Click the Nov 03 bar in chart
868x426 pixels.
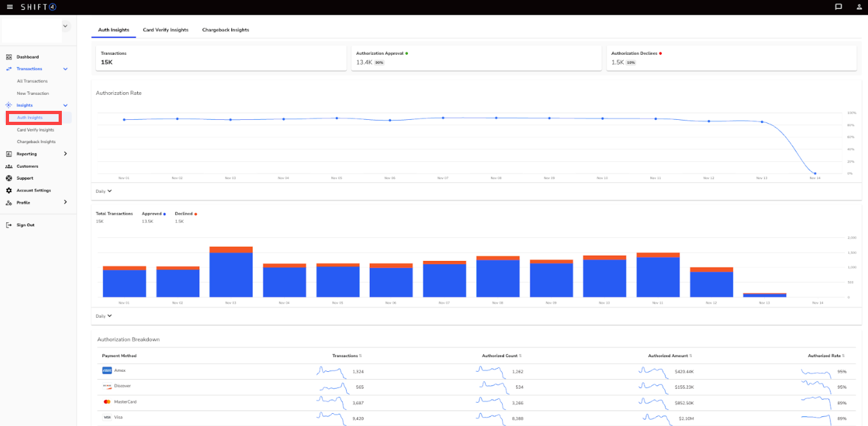point(231,272)
